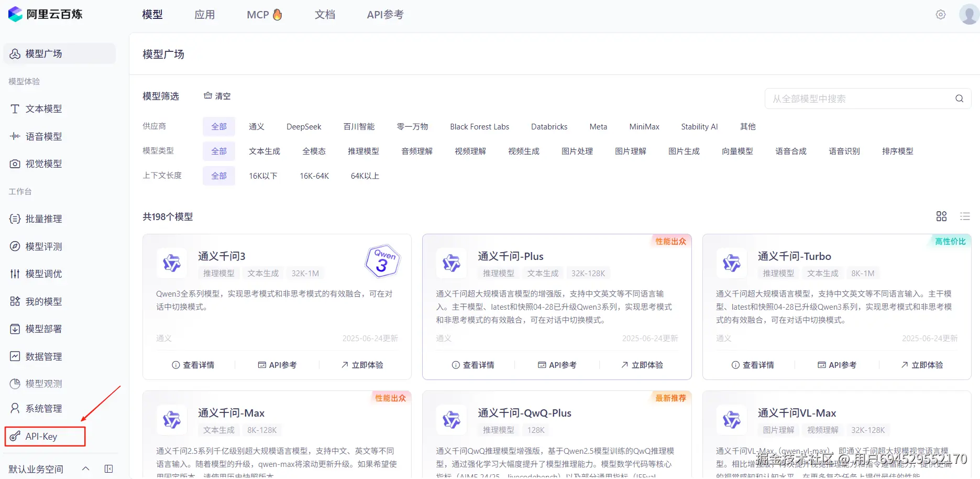Open the 模型 top navigation tab

[152, 15]
